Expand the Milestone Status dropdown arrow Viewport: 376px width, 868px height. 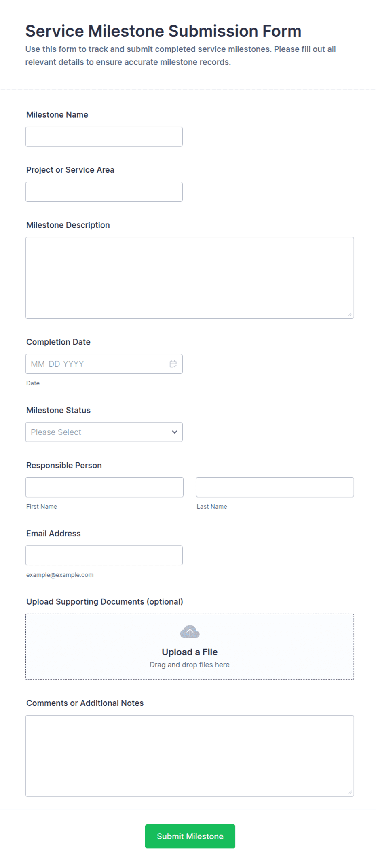175,432
